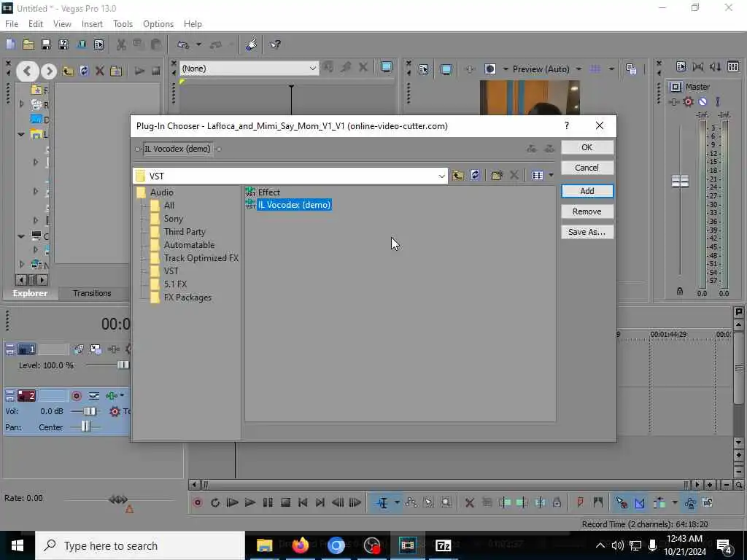Click the dialog's up one level folder icon
Screen dimensions: 747x560
(x=458, y=175)
